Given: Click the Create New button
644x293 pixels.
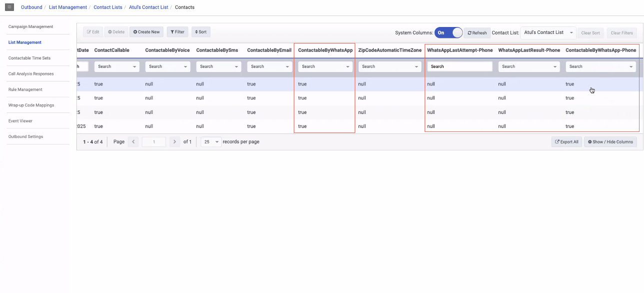Looking at the screenshot, I should (146, 32).
